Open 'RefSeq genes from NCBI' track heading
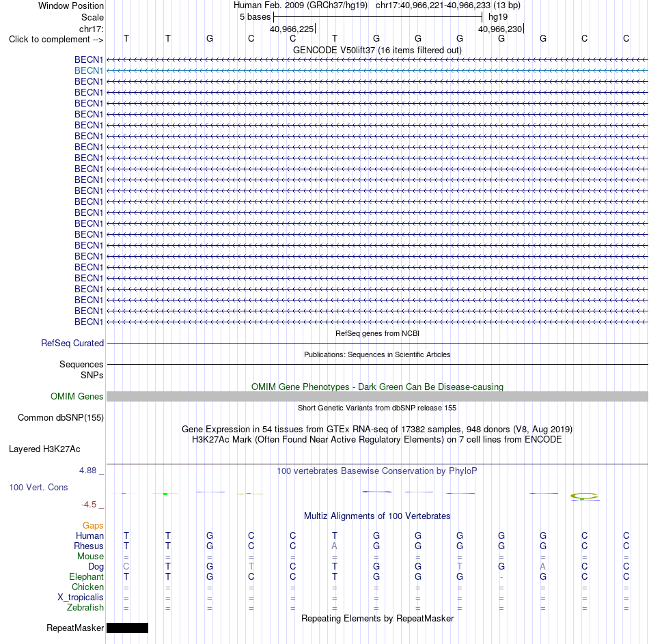This screenshot has height=644, width=649. [377, 333]
